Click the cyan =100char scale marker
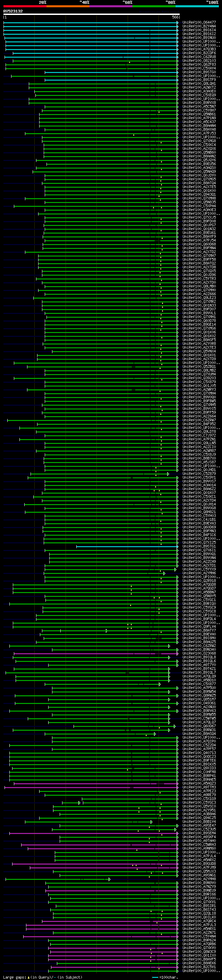This screenshot has width=222, height=980. coord(155,977)
